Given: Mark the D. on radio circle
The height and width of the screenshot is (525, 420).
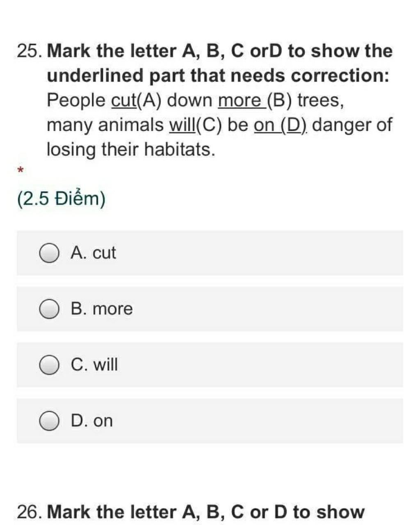Looking at the screenshot, I should 49,421.
